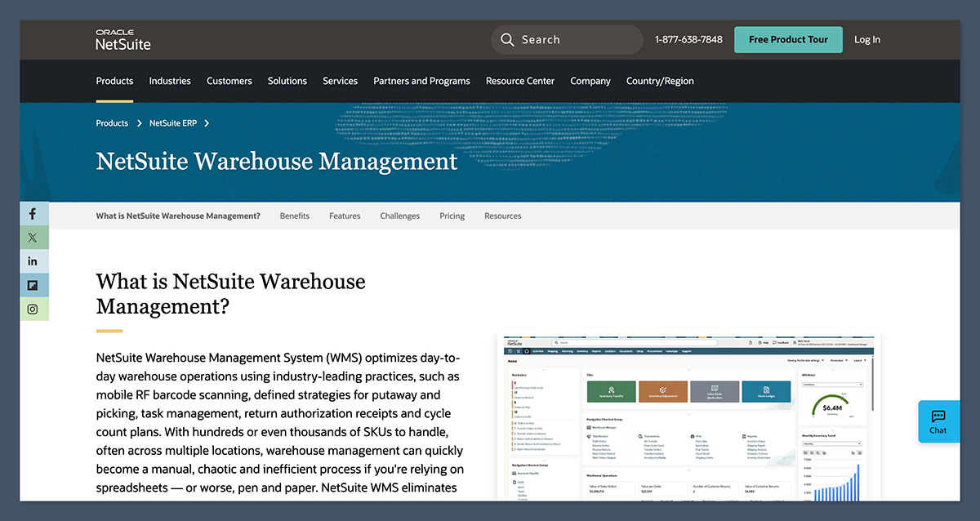The width and height of the screenshot is (980, 521).
Task: Open the Company menu
Action: pyautogui.click(x=590, y=81)
